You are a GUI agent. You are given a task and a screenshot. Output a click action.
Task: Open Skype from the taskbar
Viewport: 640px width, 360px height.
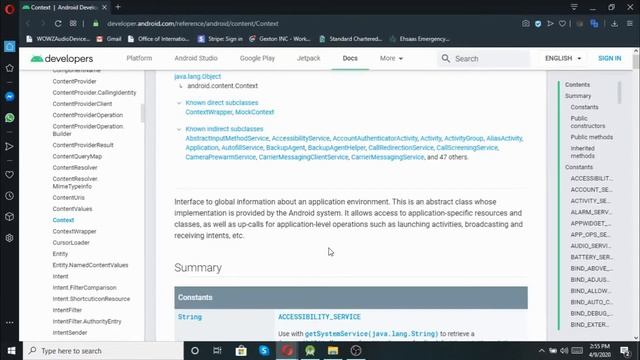tap(264, 351)
